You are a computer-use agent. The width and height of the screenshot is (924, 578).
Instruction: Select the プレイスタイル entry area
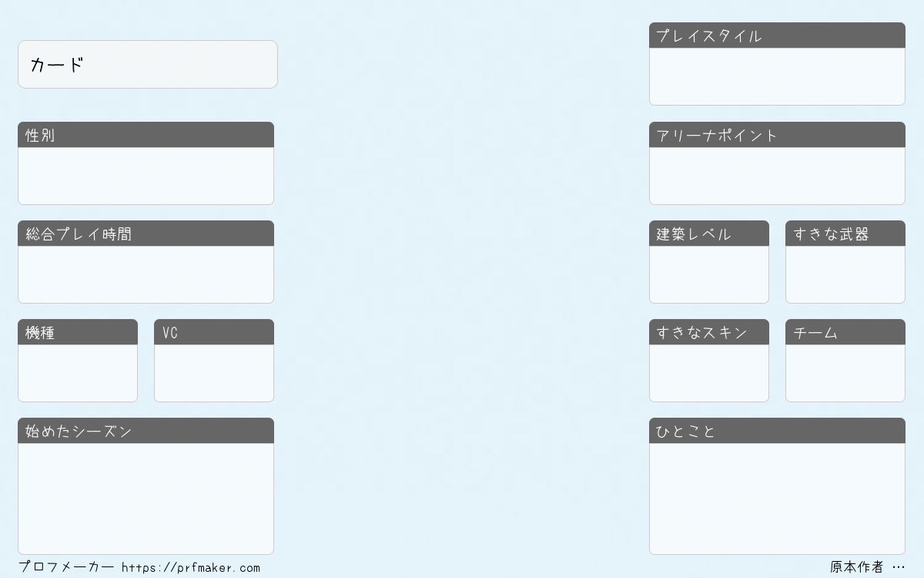click(x=777, y=76)
